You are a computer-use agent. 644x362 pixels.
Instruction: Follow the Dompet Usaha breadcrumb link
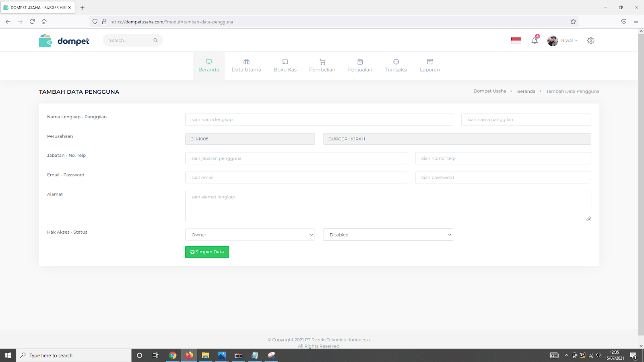(x=490, y=91)
